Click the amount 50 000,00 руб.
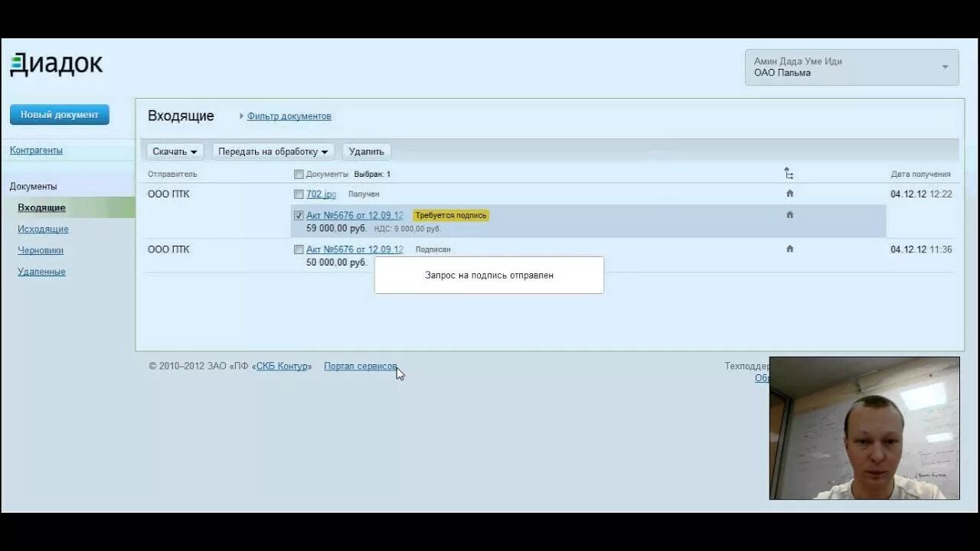The image size is (980, 551). (337, 262)
